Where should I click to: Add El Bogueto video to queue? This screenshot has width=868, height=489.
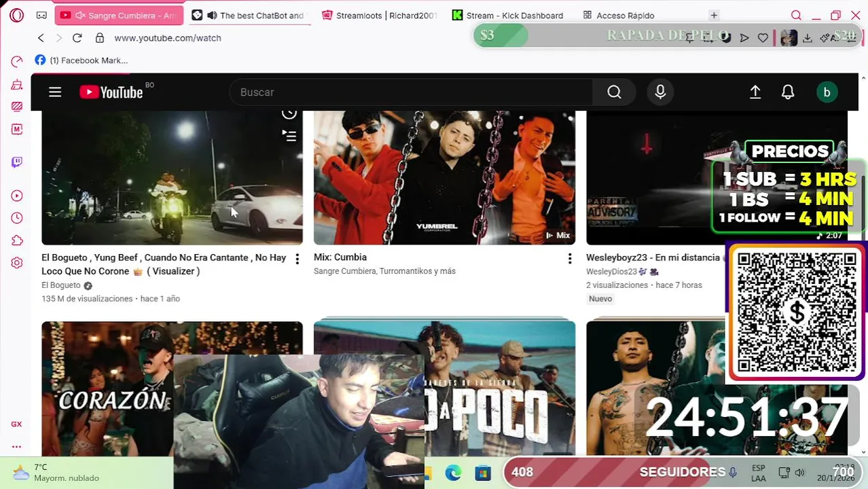289,137
